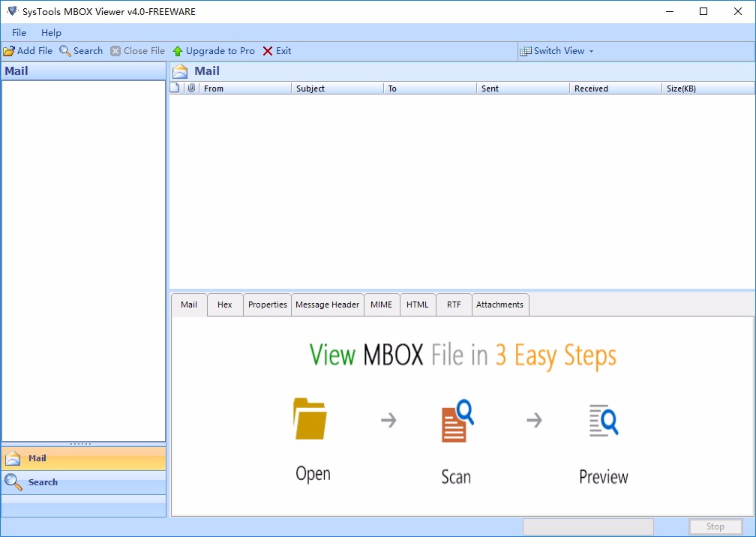Viewport: 756px width, 537px height.
Task: Switch to the MIME tab
Action: coord(381,304)
